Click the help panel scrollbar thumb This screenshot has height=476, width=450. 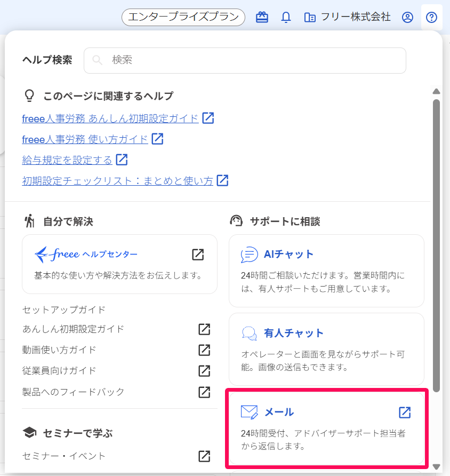coord(436,246)
